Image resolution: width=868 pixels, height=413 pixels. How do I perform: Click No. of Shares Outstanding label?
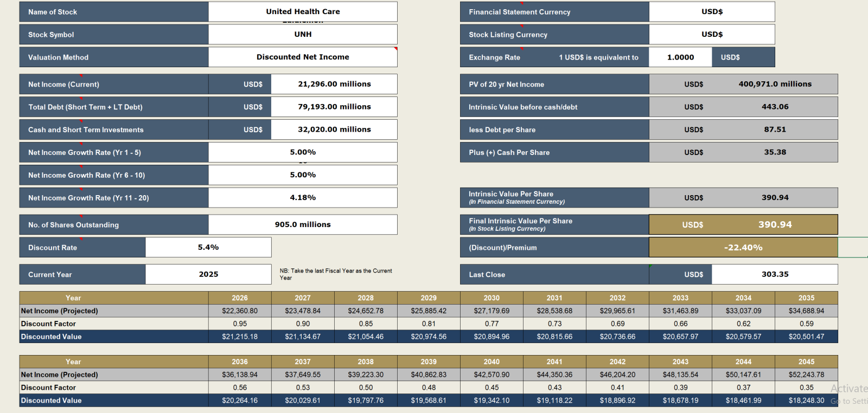(114, 224)
